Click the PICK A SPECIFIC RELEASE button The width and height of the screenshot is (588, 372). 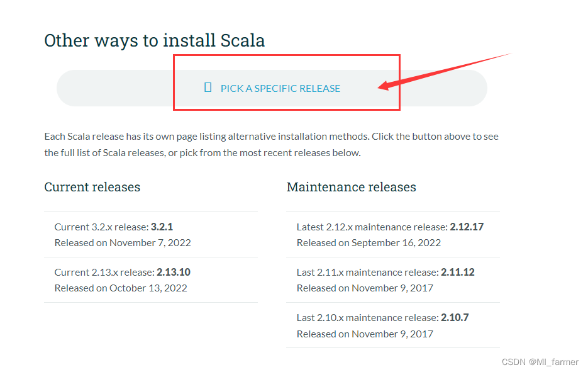coord(280,88)
